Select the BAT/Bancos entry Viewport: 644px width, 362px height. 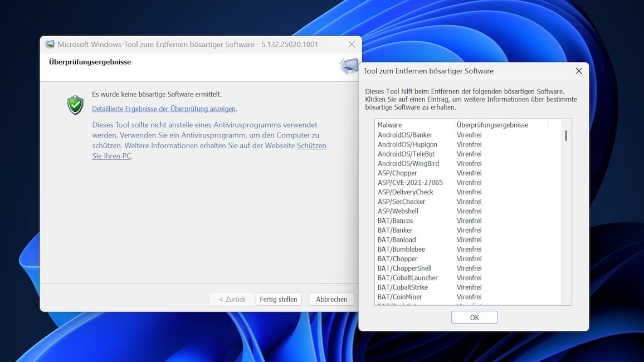pyautogui.click(x=395, y=221)
